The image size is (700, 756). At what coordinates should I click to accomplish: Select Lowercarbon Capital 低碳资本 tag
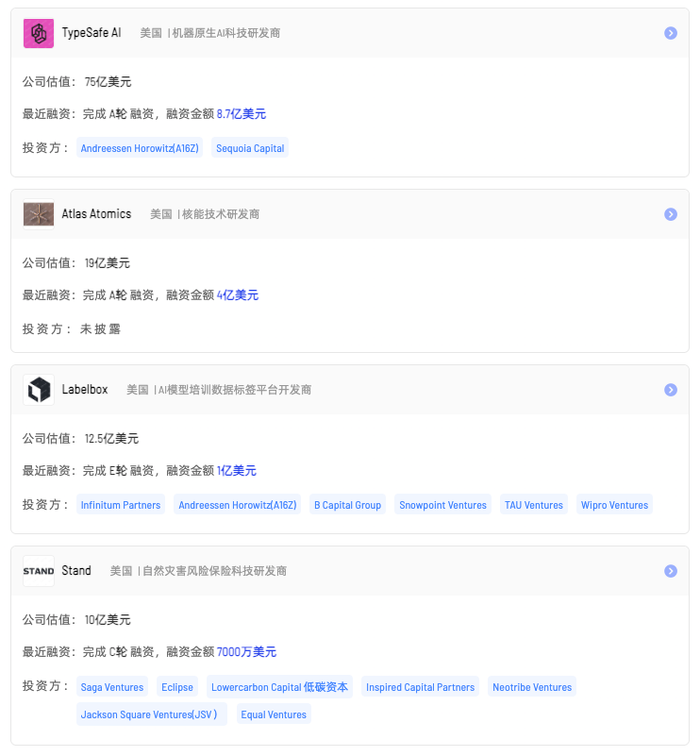click(x=279, y=687)
